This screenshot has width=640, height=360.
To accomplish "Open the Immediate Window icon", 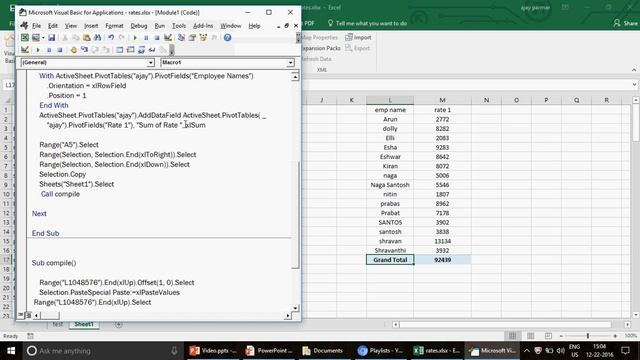I will (x=131, y=50).
